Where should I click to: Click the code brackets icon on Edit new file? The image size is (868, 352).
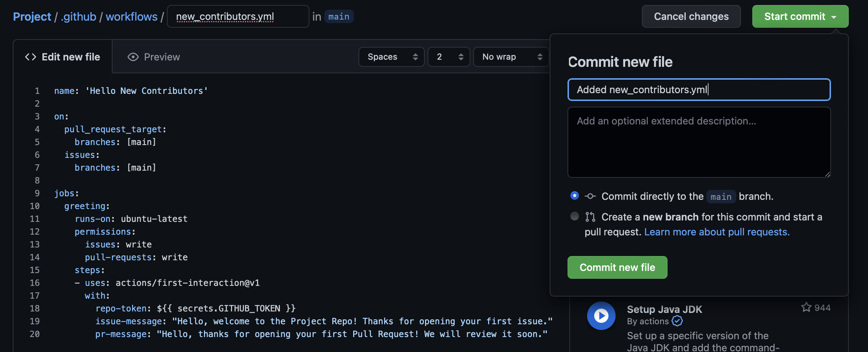pos(31,57)
